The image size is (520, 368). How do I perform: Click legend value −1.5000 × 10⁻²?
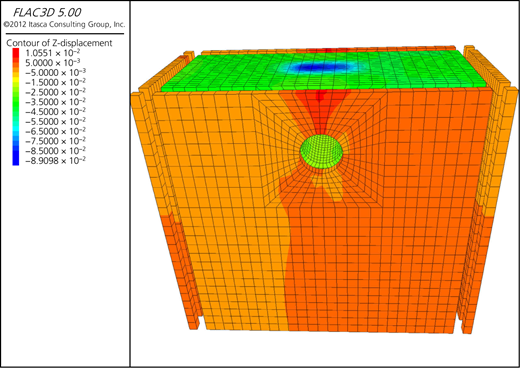point(55,82)
